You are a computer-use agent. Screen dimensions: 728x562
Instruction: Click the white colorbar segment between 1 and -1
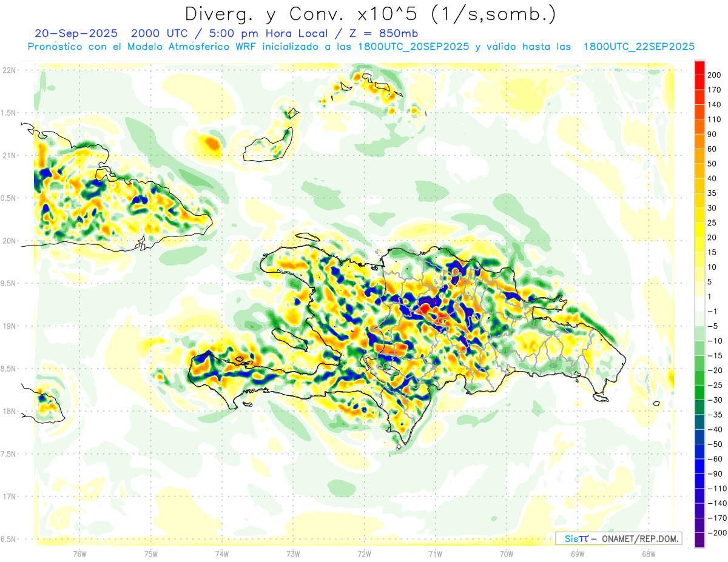[700, 304]
